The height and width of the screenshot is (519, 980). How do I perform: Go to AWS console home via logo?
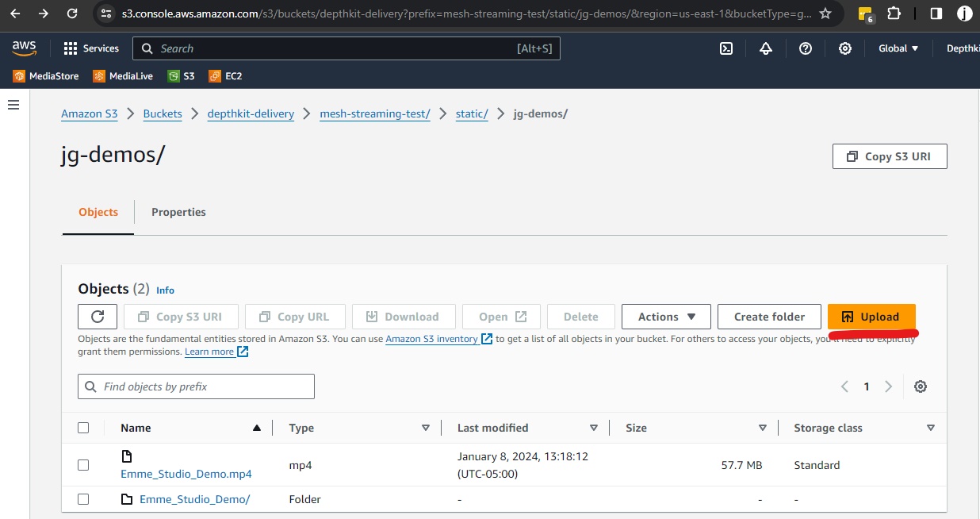(x=25, y=48)
